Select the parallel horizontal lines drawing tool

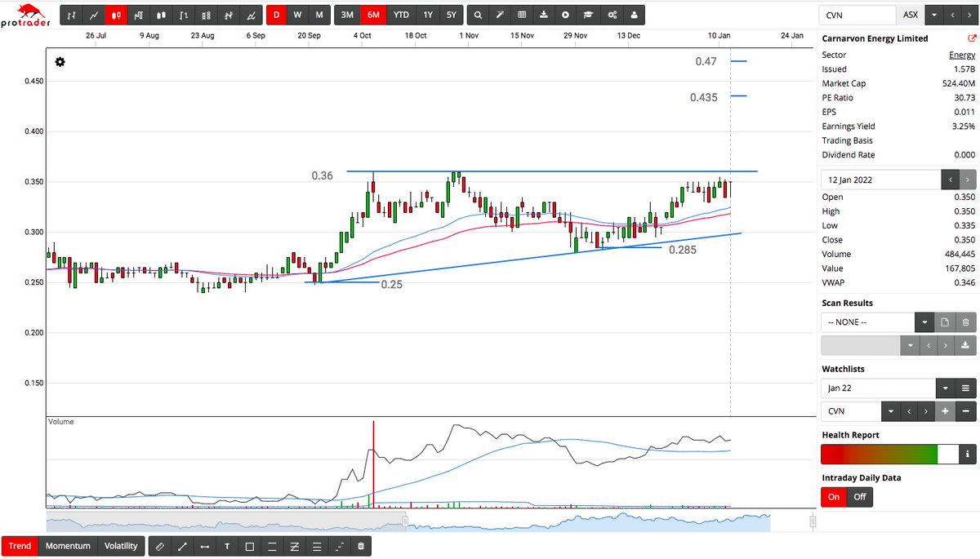pyautogui.click(x=271, y=546)
